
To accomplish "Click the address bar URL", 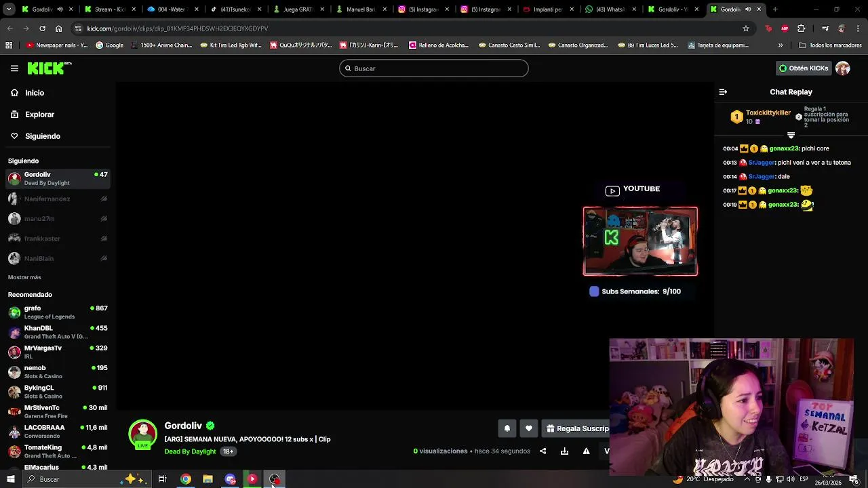I will [178, 28].
